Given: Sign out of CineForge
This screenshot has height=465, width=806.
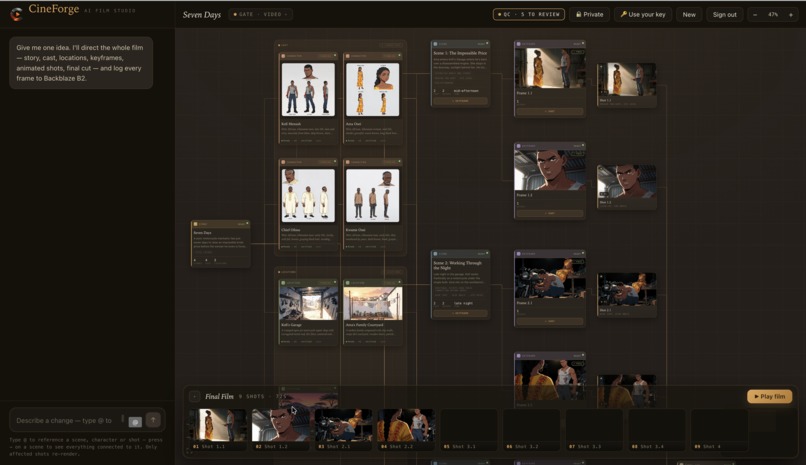Looking at the screenshot, I should click(x=724, y=14).
